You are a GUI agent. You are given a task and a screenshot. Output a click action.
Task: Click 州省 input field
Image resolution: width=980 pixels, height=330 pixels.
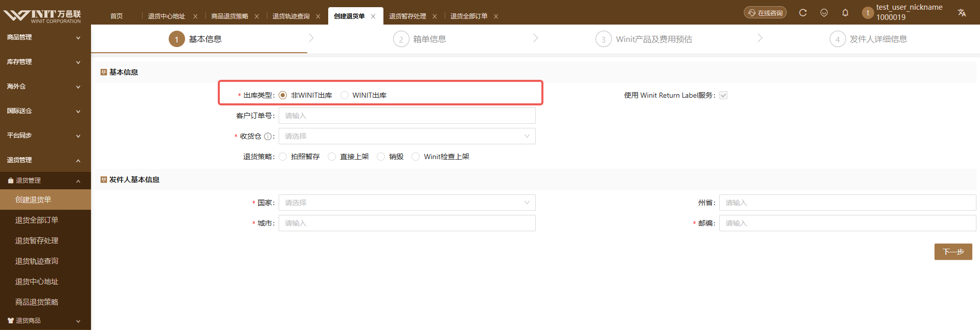[x=848, y=203]
